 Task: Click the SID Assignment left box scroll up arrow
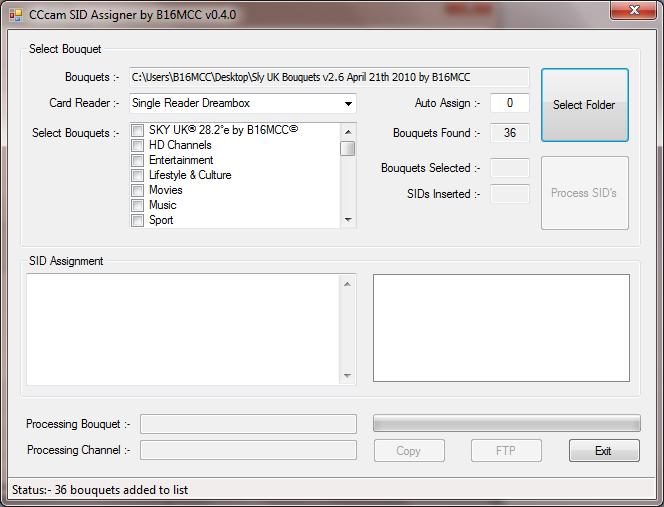pyautogui.click(x=347, y=284)
